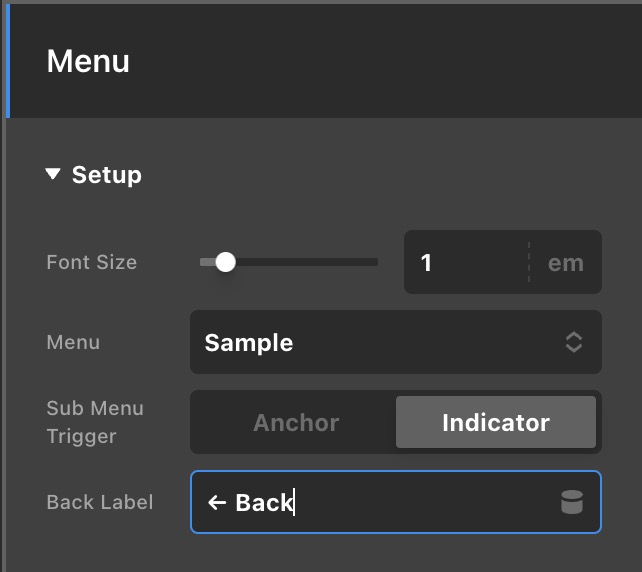Select Indicator as Sub Menu Trigger
The height and width of the screenshot is (572, 642).
pyautogui.click(x=495, y=422)
